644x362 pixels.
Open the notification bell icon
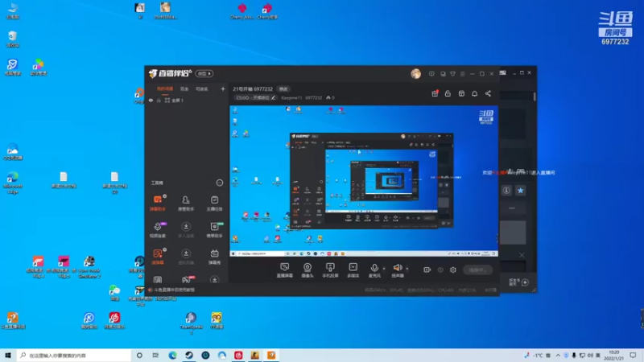click(474, 93)
